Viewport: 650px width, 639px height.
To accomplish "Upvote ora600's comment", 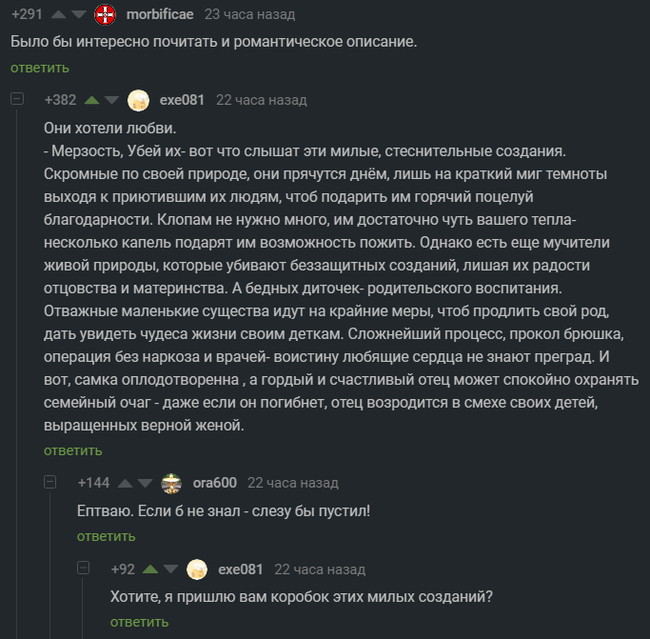I will coord(126,483).
